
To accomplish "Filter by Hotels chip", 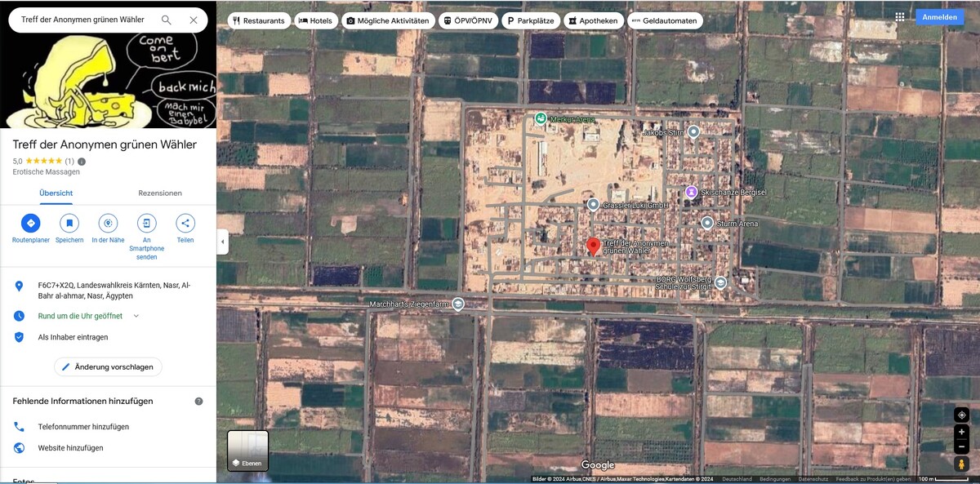I will point(315,20).
